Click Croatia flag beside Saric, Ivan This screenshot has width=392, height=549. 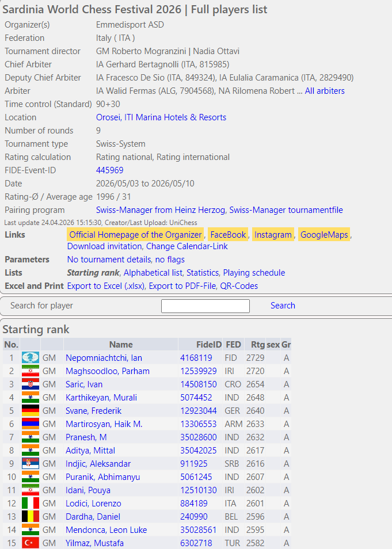point(31,384)
